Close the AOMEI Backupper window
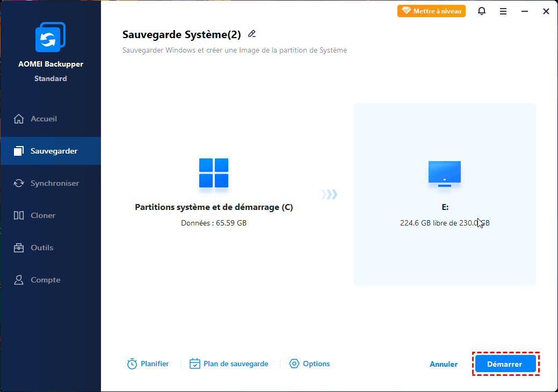 click(546, 11)
